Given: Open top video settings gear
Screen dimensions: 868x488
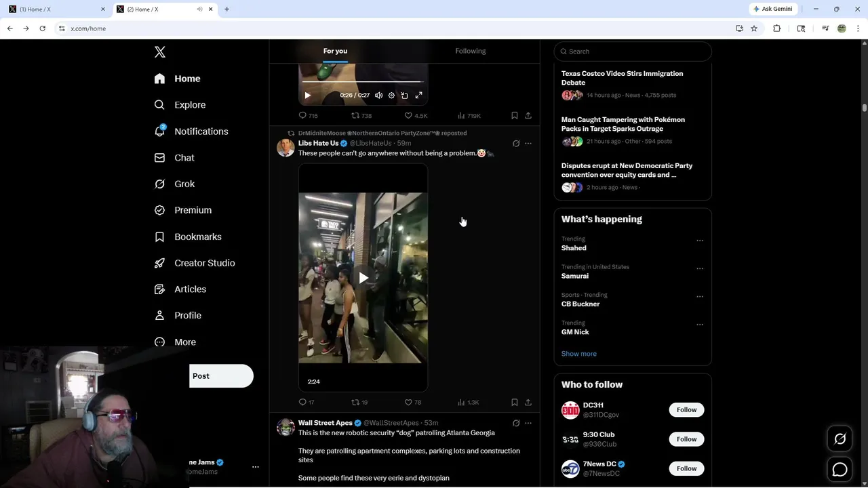Looking at the screenshot, I should 391,96.
